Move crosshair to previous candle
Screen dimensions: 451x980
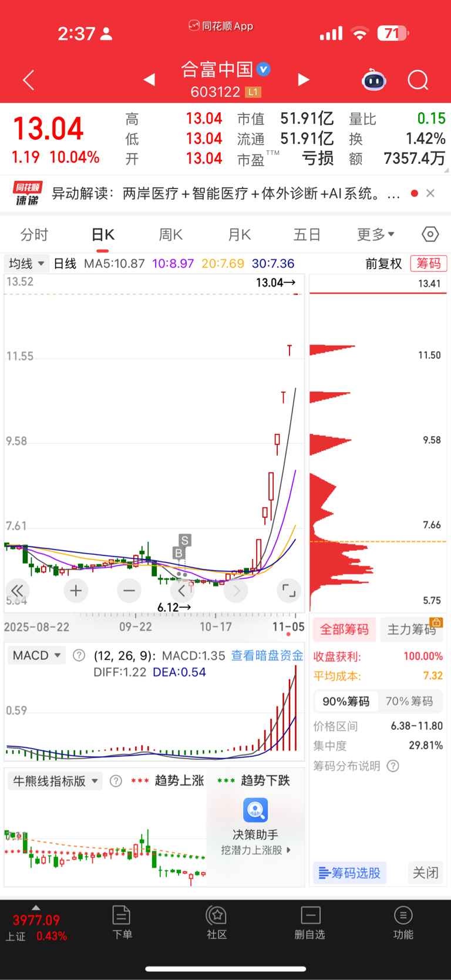coord(182,591)
